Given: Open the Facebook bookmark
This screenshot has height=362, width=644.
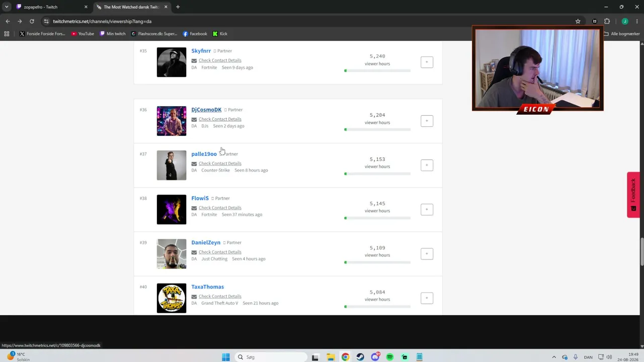Looking at the screenshot, I should (x=195, y=34).
